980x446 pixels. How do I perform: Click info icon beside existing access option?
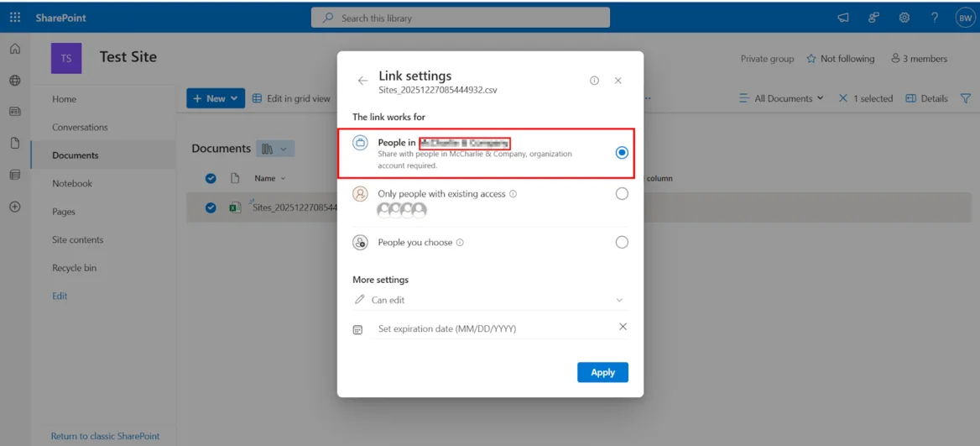(x=513, y=194)
